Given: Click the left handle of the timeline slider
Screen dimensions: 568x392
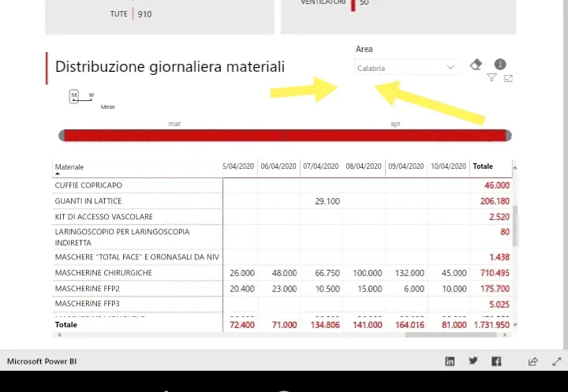Looking at the screenshot, I should 62,136.
